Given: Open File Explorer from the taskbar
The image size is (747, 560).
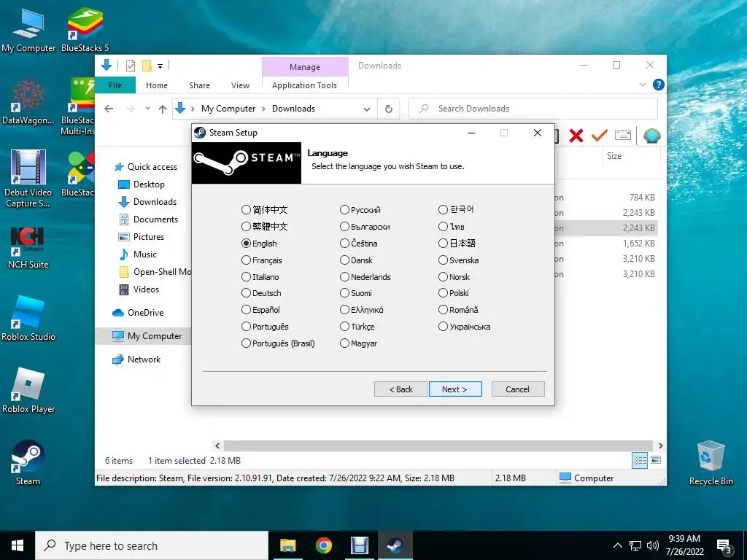Looking at the screenshot, I should coord(287,545).
